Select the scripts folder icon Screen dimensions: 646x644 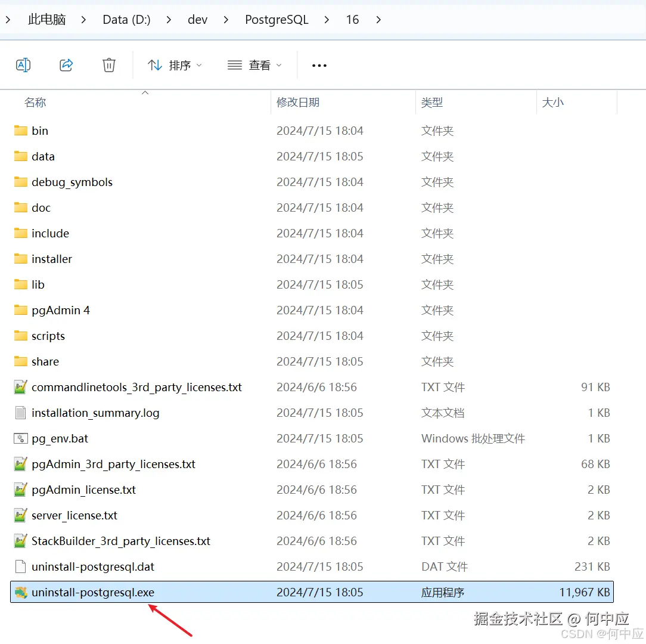[x=21, y=336]
